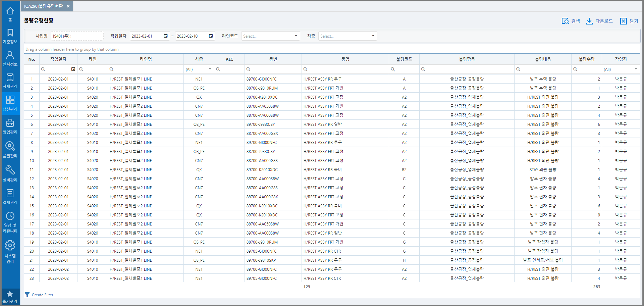Open calendar picker for end date 2023-02-10
This screenshot has height=306, width=644.
pyautogui.click(x=211, y=36)
